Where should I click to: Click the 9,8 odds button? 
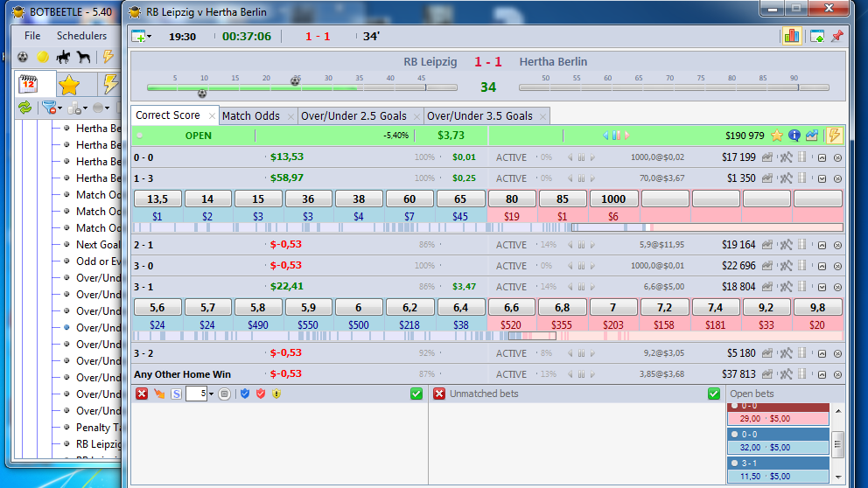[817, 307]
